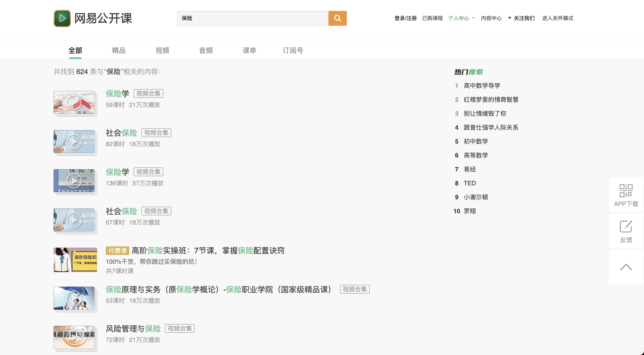Viewport: 644px width, 355px height.
Task: Open the 高阶保险实操班 cover thumbnail
Action: [75, 260]
